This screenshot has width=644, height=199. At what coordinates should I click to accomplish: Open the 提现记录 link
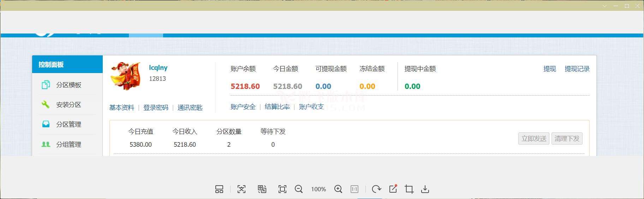pyautogui.click(x=577, y=69)
